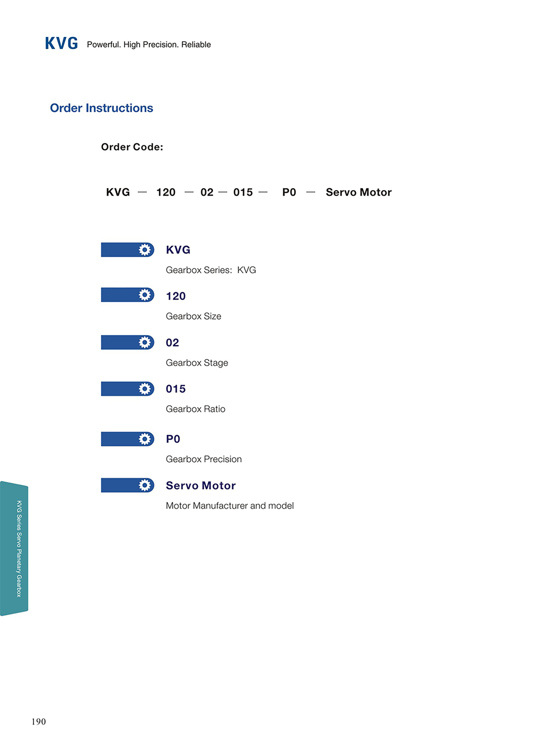Click the gear icon beside 02 heading
This screenshot has height=756, width=553.
[x=145, y=342]
